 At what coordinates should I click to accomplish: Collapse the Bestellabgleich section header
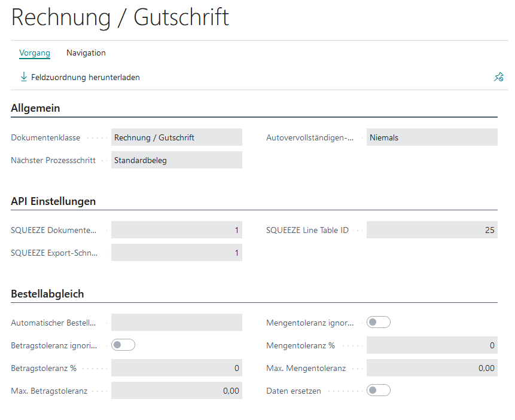tap(47, 294)
